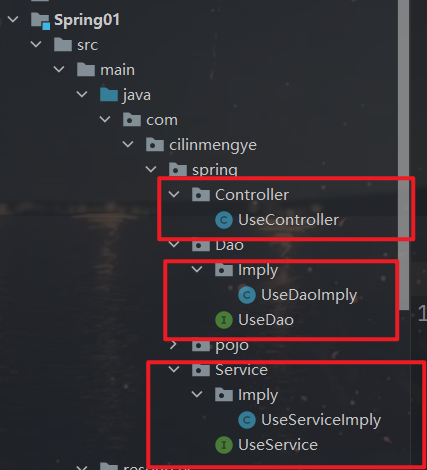Collapse the Service package node
This screenshot has width=427, height=470.
(x=174, y=369)
